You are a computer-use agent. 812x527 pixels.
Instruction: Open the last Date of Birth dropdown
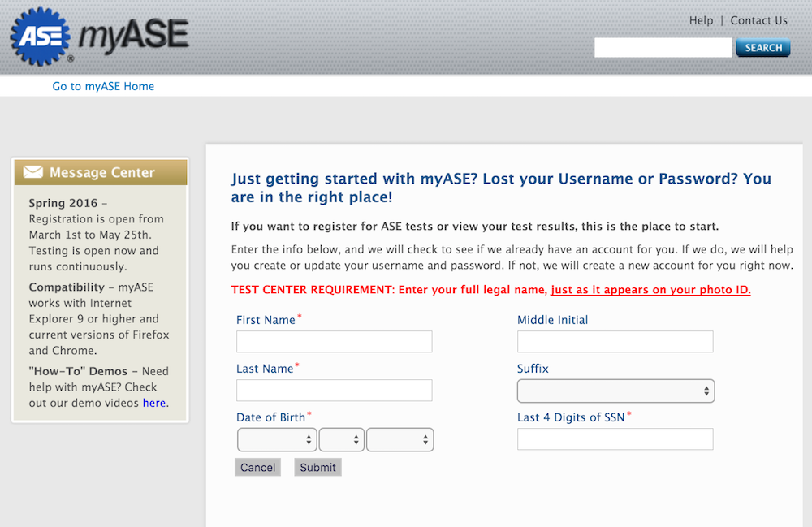(400, 440)
